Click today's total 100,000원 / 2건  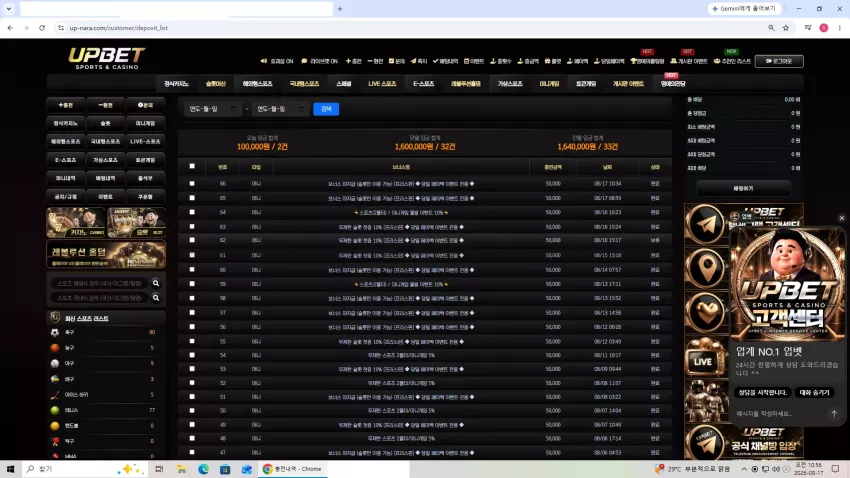tap(262, 147)
